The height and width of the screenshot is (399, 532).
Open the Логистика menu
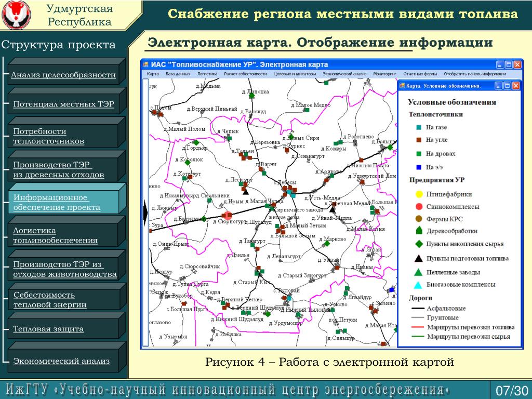tap(207, 74)
